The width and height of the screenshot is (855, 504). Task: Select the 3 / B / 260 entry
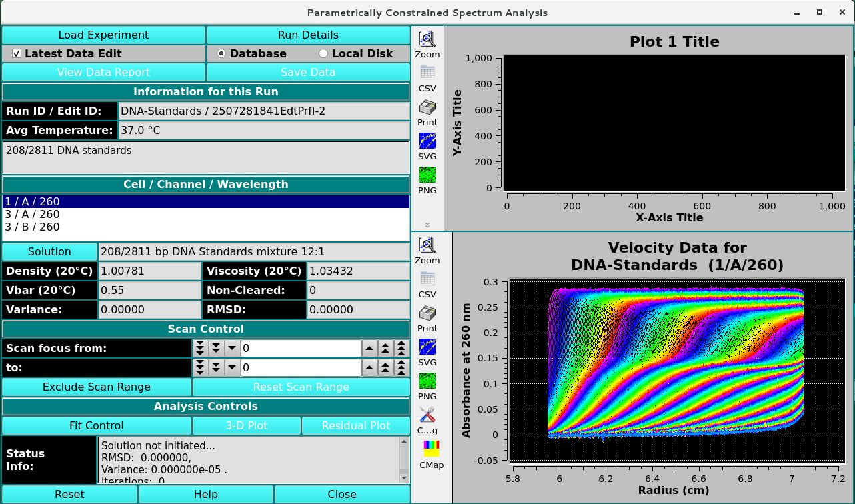click(x=32, y=227)
